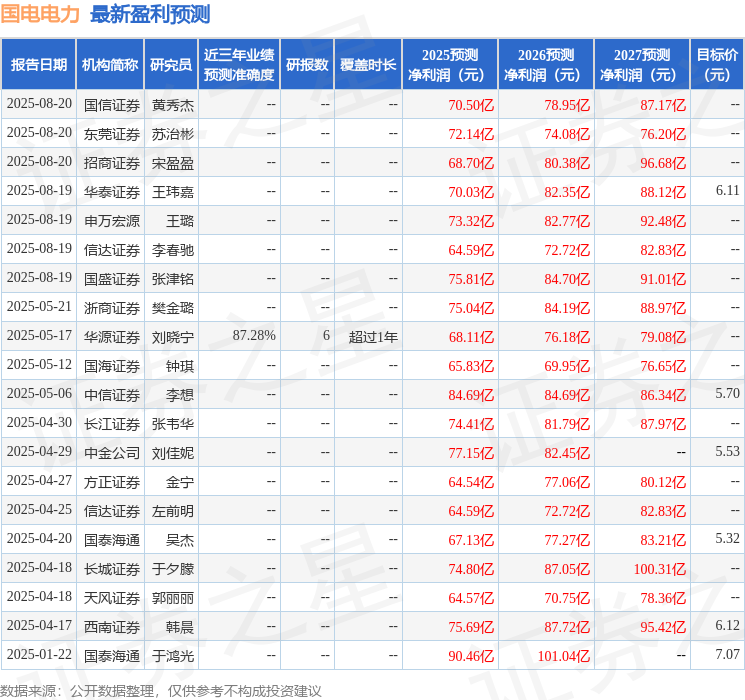Click the 最新盈利预测 heading
This screenshot has width=745, height=700.
[x=150, y=14]
